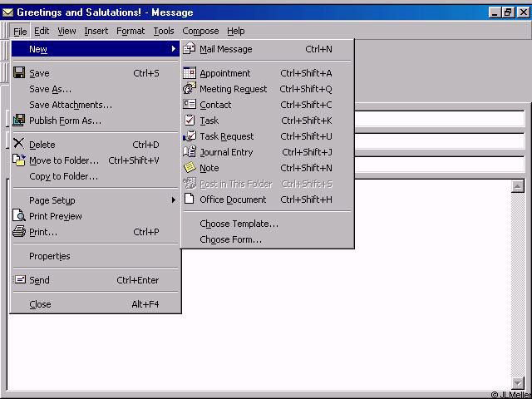Click the Journal Entry icon
The image size is (532, 399).
190,152
